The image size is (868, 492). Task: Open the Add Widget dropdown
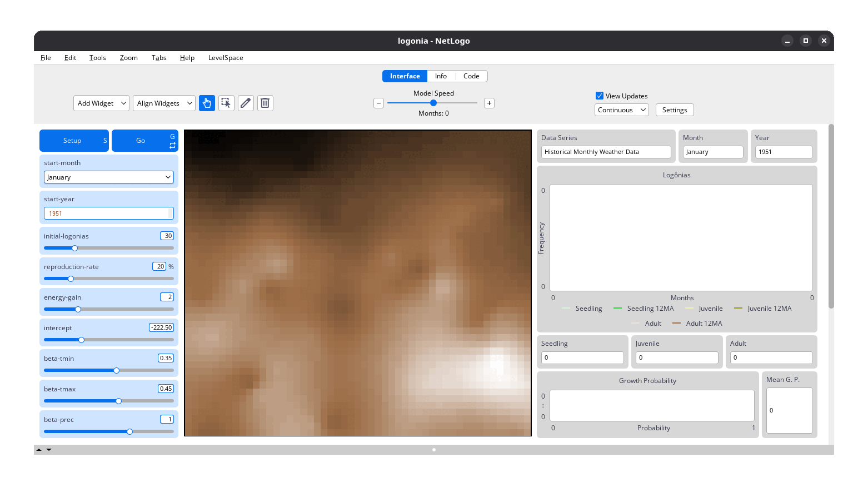pyautogui.click(x=101, y=103)
